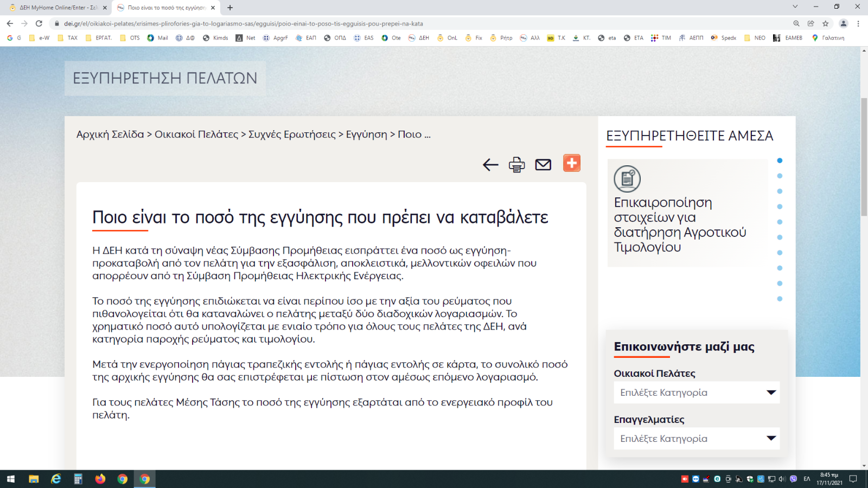Open TeamViewer tray icon
868x488 pixels.
695,479
